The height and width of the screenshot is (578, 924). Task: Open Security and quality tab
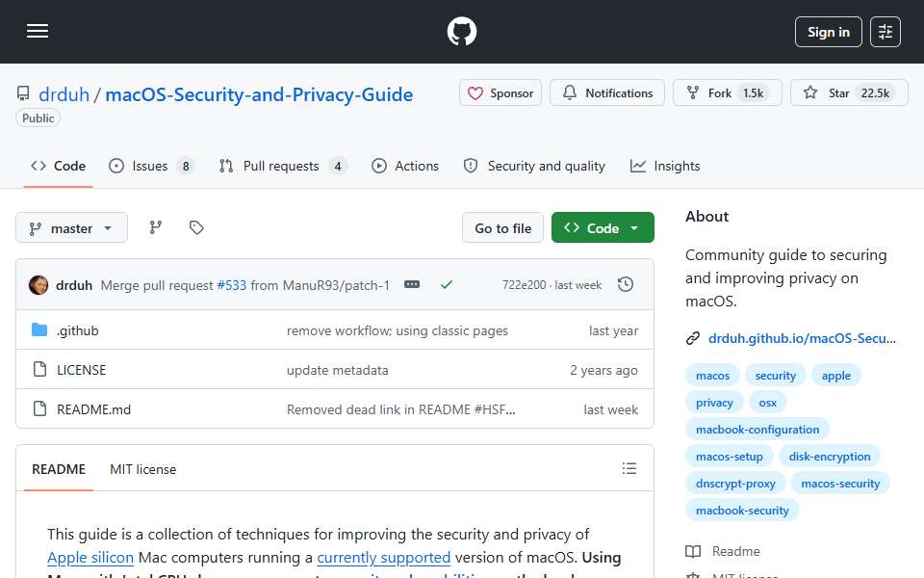tap(534, 167)
